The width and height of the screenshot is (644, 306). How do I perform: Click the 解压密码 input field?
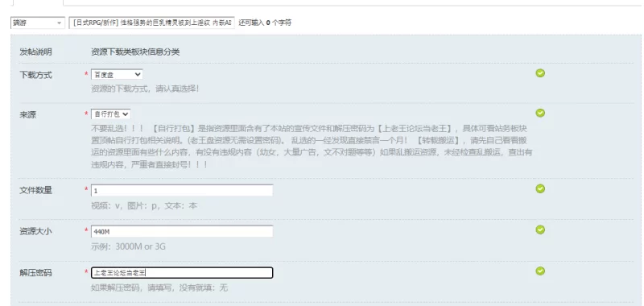point(182,273)
